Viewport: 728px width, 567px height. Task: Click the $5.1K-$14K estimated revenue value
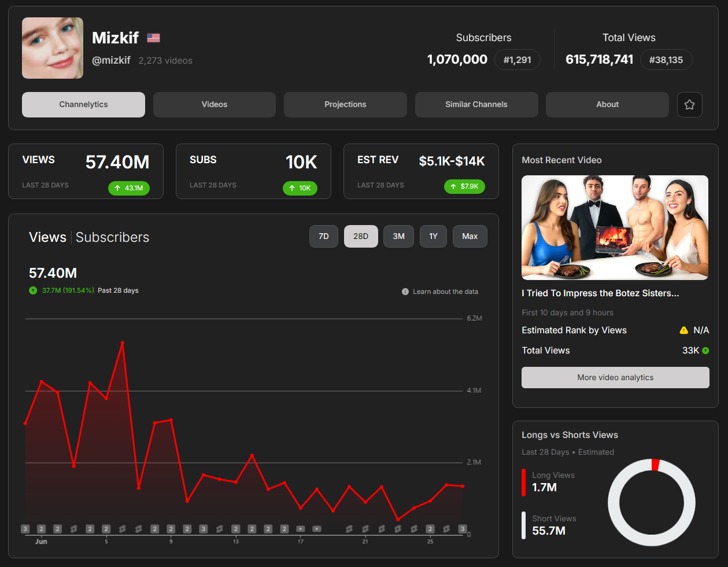click(452, 161)
